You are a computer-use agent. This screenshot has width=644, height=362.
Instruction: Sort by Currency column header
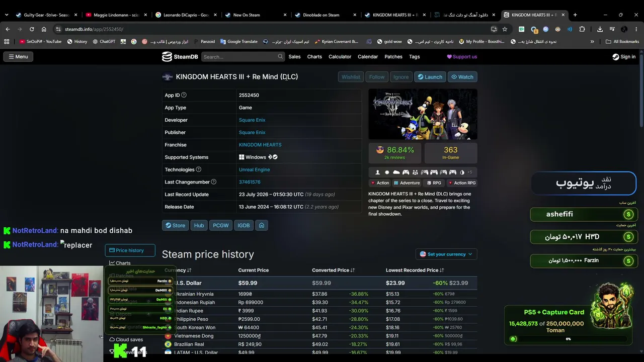pyautogui.click(x=178, y=270)
